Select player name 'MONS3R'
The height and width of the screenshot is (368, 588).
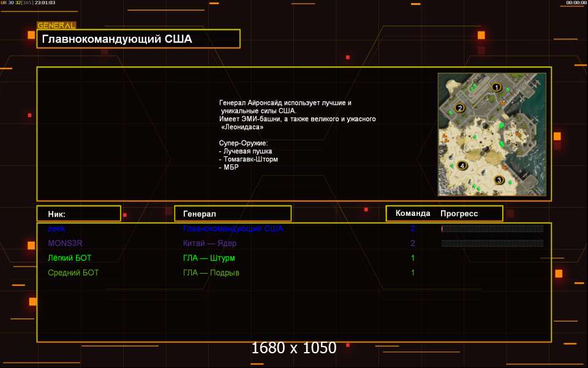coord(65,243)
